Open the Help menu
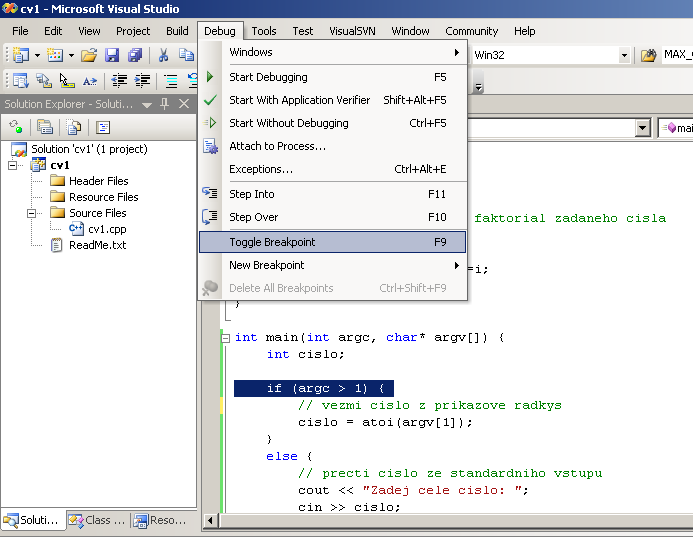The height and width of the screenshot is (537, 693). (525, 31)
